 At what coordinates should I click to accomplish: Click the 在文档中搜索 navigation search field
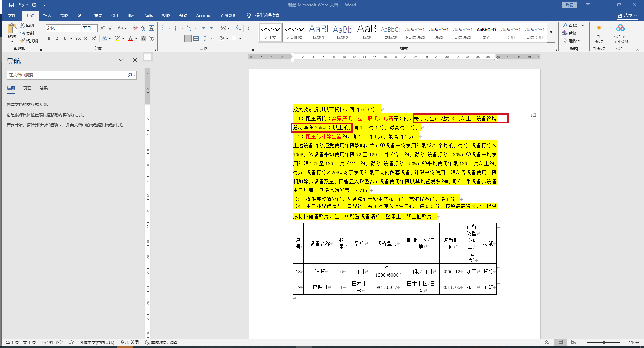pos(67,75)
